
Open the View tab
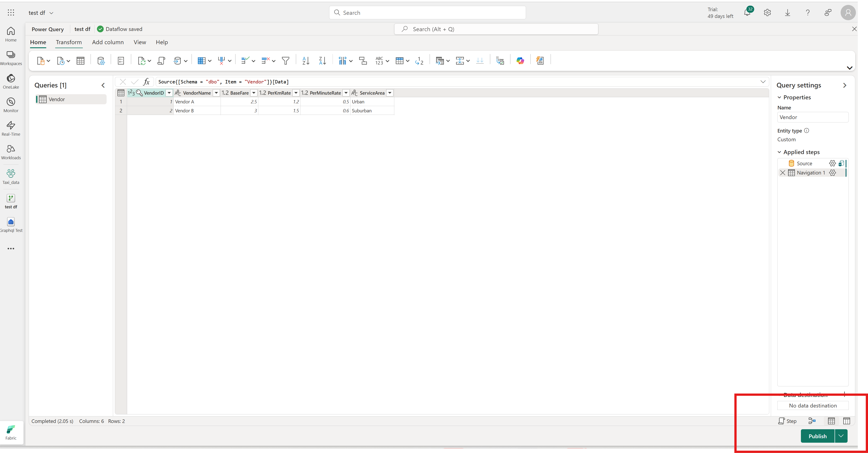[x=140, y=42]
